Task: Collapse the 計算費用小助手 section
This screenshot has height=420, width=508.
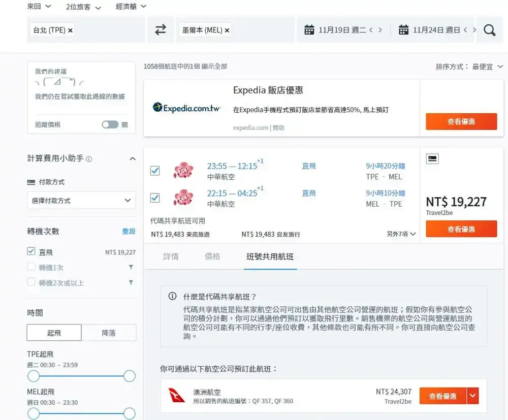Action: click(133, 158)
